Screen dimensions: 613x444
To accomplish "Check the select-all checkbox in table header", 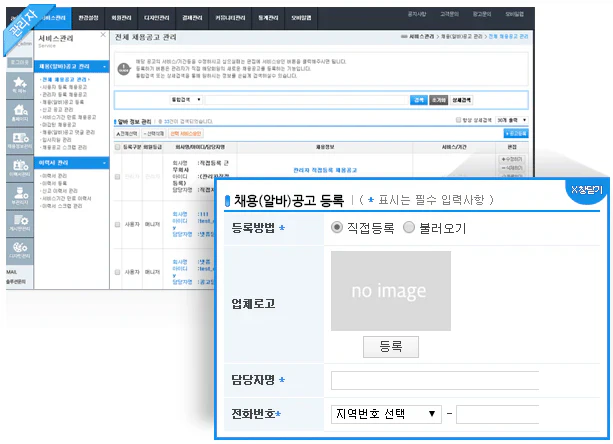I will (x=117, y=147).
